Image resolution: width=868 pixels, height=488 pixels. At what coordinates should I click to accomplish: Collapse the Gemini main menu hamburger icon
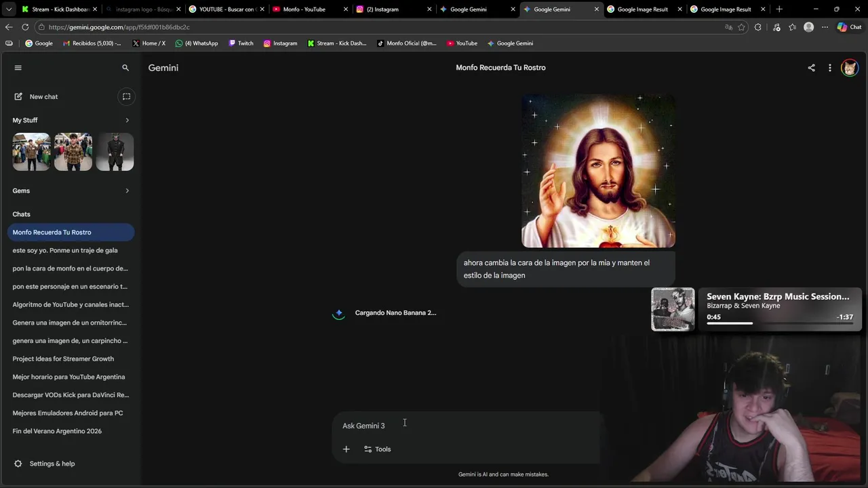18,68
